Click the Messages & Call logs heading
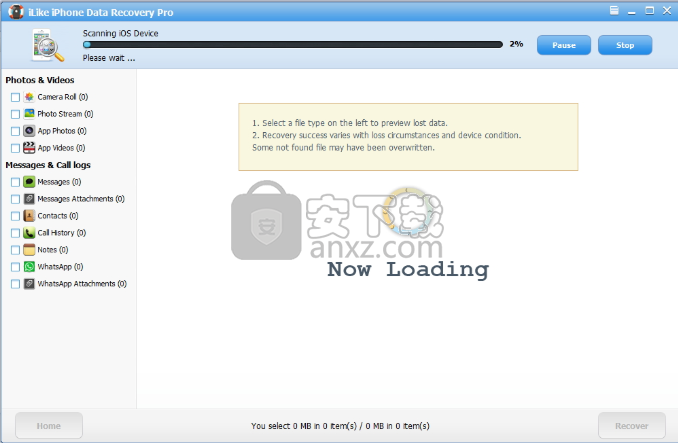This screenshot has width=678, height=443. point(48,165)
